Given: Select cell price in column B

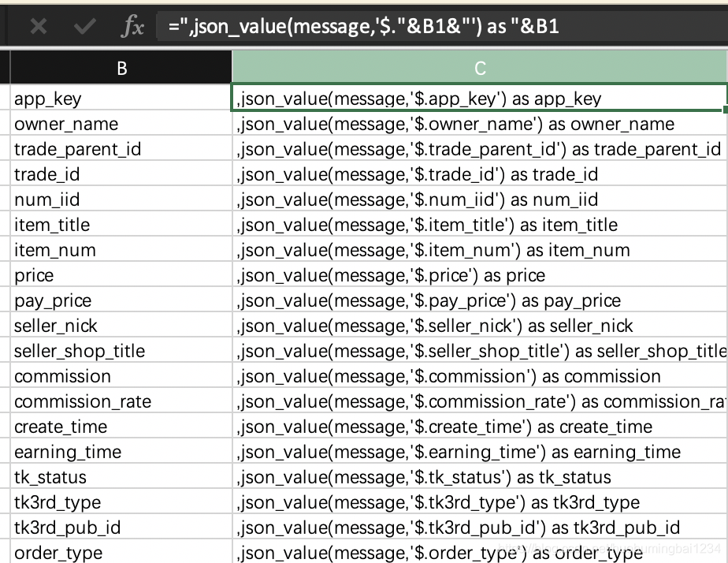Looking at the screenshot, I should click(x=121, y=274).
